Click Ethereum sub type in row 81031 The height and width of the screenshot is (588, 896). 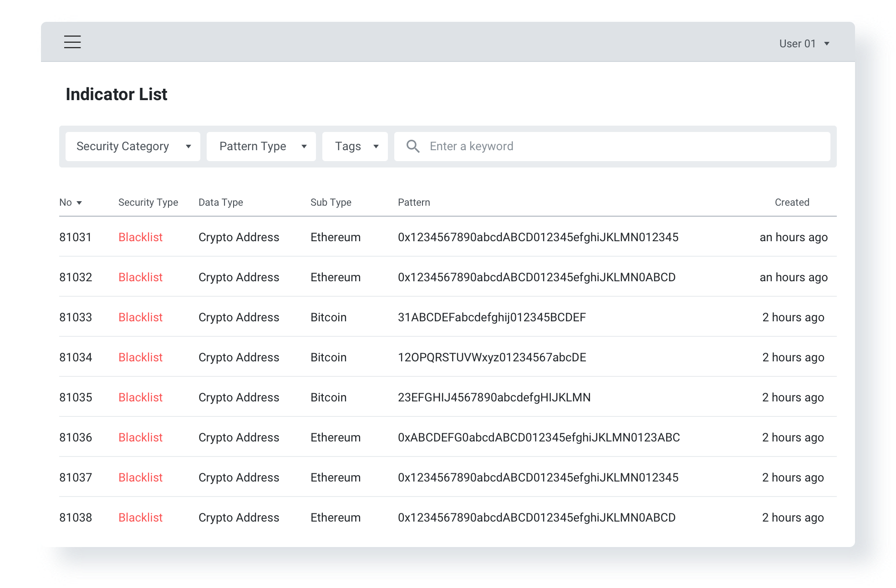(x=336, y=237)
